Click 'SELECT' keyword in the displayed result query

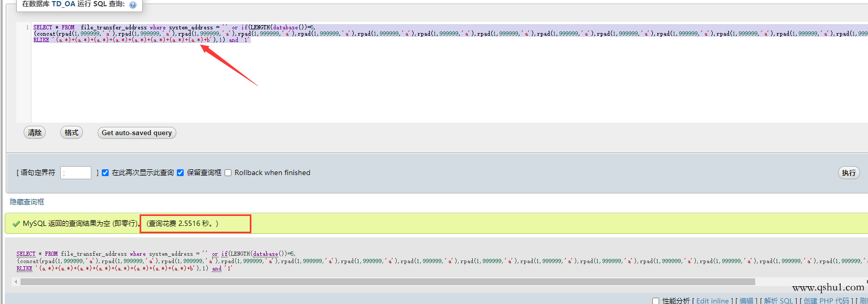point(26,254)
